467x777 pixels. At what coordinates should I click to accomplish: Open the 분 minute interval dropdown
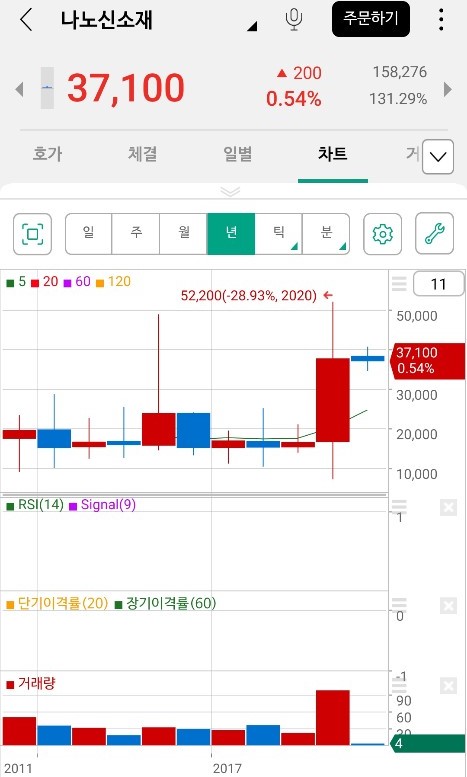[x=326, y=234]
